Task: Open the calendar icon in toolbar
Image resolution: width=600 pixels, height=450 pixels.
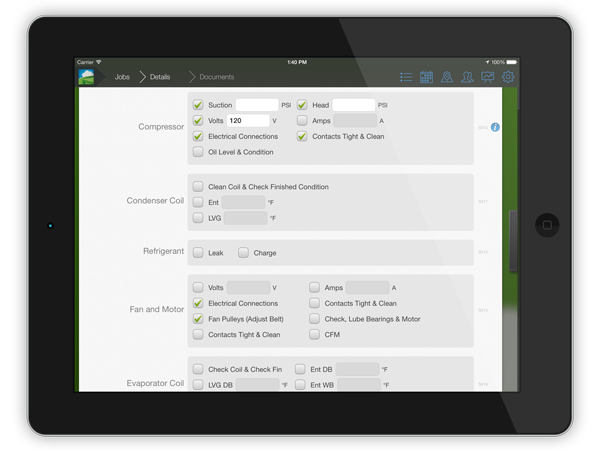Action: coord(426,77)
